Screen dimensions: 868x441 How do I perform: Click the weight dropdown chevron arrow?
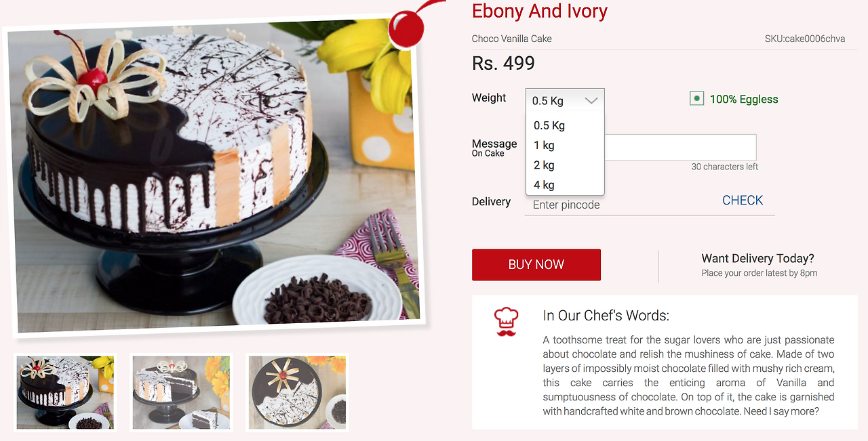(x=591, y=100)
